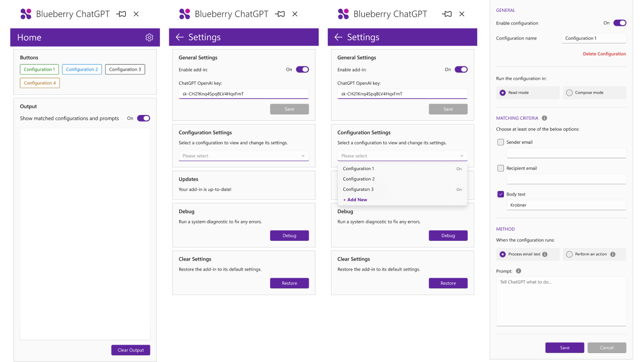Select + Add New in the dropdown list
The image size is (644, 362).
(x=355, y=200)
